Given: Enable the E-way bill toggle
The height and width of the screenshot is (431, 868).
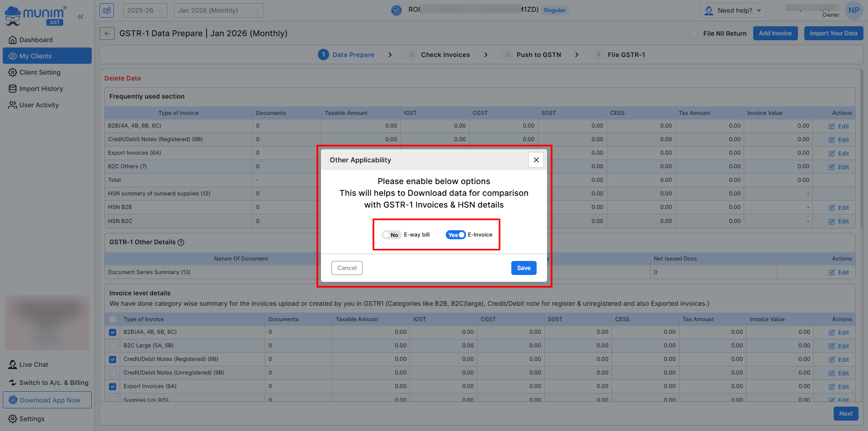Looking at the screenshot, I should [x=392, y=235].
